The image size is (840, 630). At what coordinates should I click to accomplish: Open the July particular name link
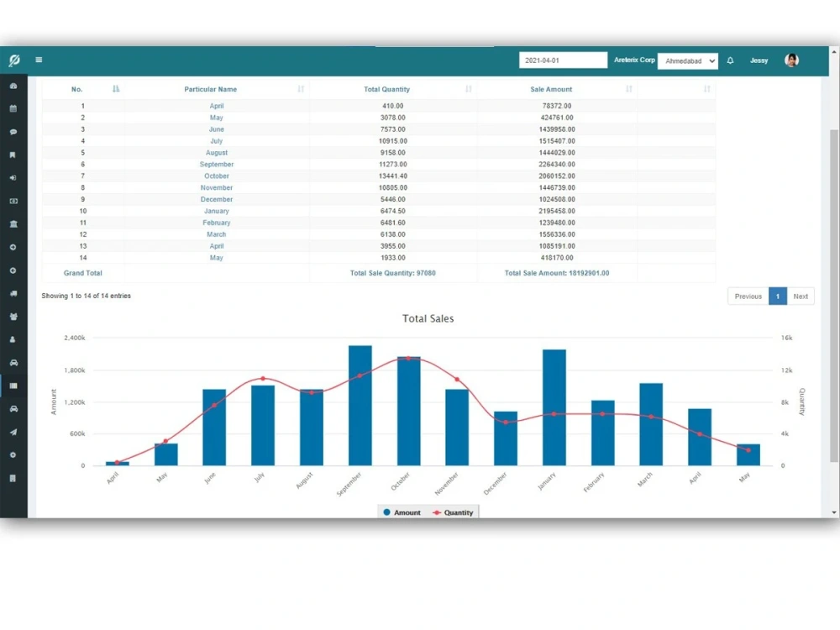[x=217, y=141]
